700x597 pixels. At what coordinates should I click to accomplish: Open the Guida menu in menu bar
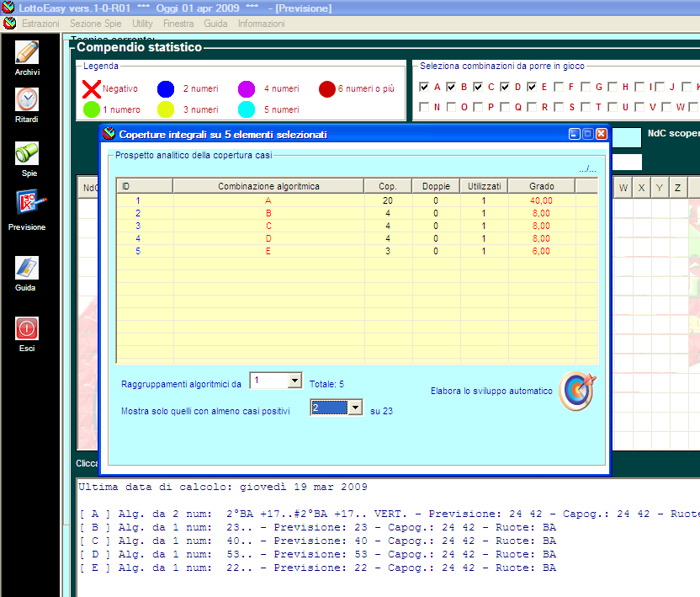tap(215, 24)
